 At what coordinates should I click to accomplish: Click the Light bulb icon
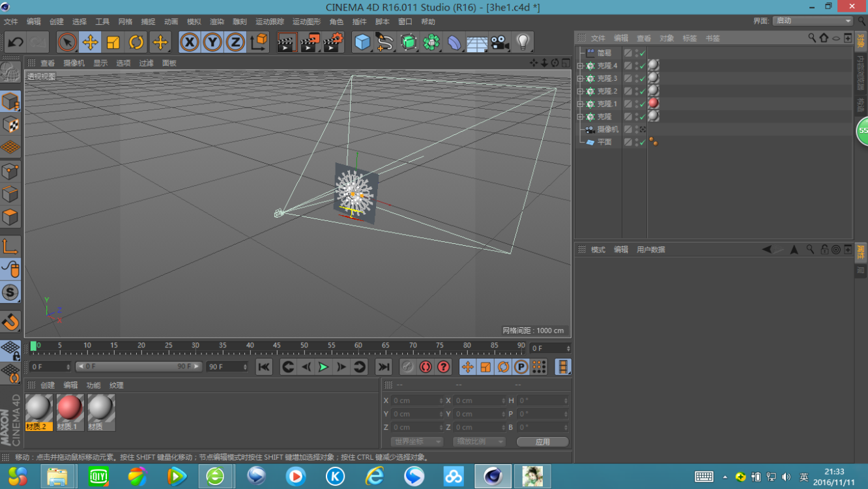click(x=523, y=43)
